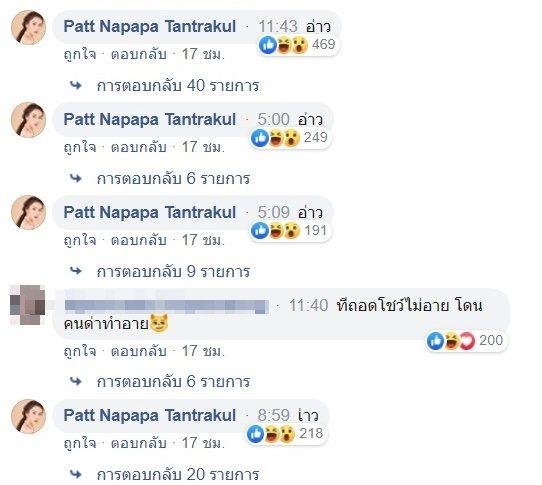The width and height of the screenshot is (542, 485).
Task: Open the 469 reactions count list
Action: point(324,45)
